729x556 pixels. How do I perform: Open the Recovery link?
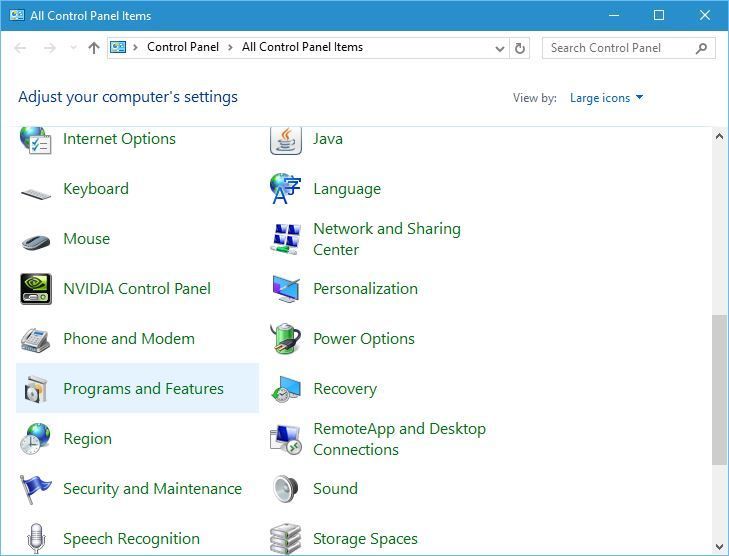coord(345,389)
